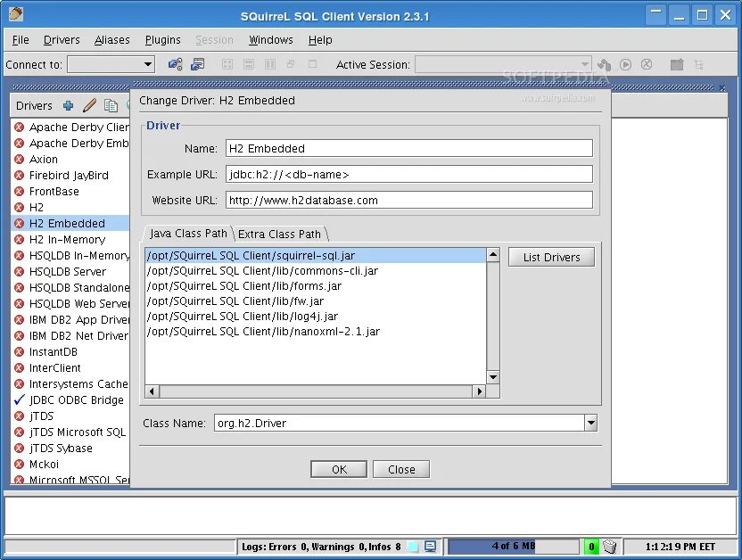Run garbage collection via trash icon

(x=612, y=547)
